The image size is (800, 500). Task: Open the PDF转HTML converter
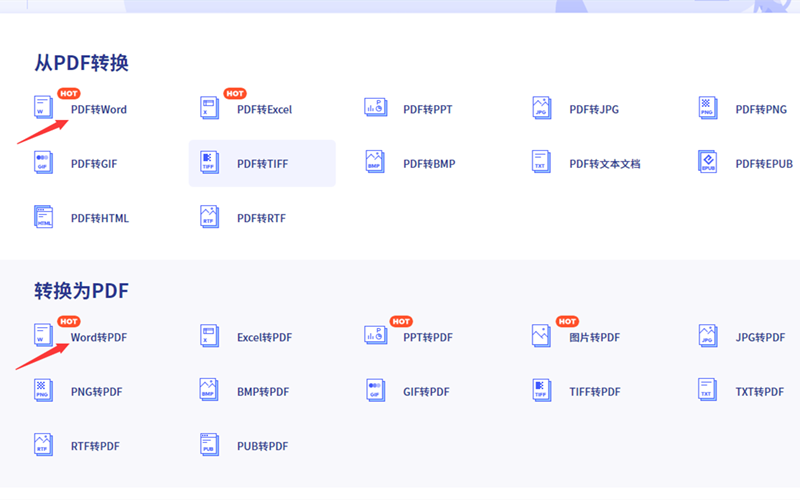pos(99,218)
